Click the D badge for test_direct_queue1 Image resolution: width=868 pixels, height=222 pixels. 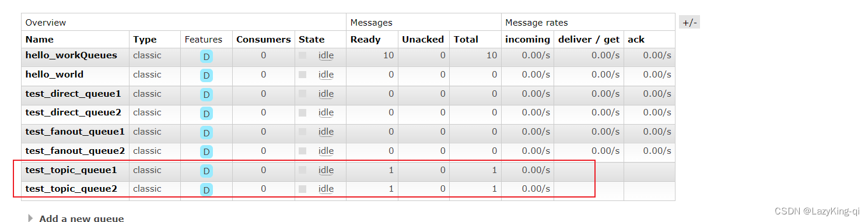point(206,94)
